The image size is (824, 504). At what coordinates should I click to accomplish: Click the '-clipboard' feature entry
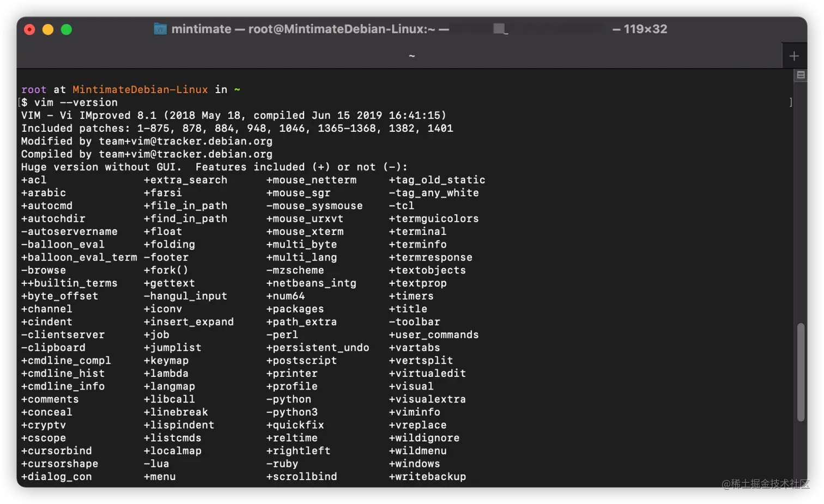(53, 348)
